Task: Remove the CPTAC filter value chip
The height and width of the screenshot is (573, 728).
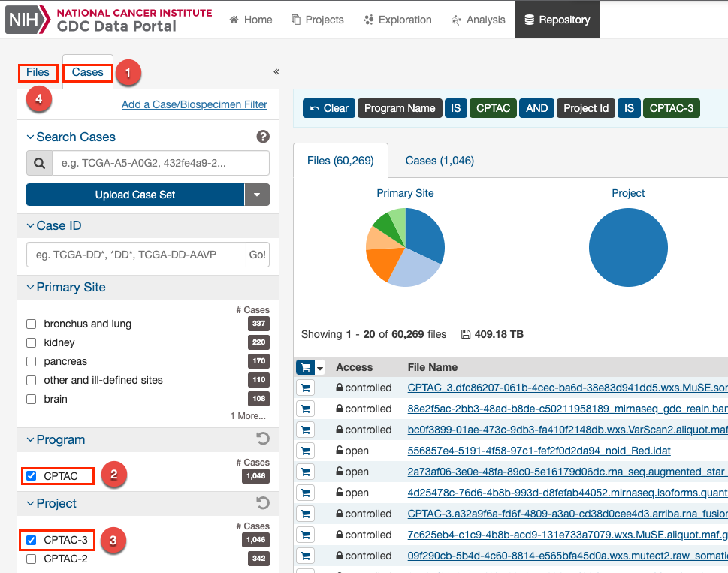Action: pyautogui.click(x=493, y=108)
